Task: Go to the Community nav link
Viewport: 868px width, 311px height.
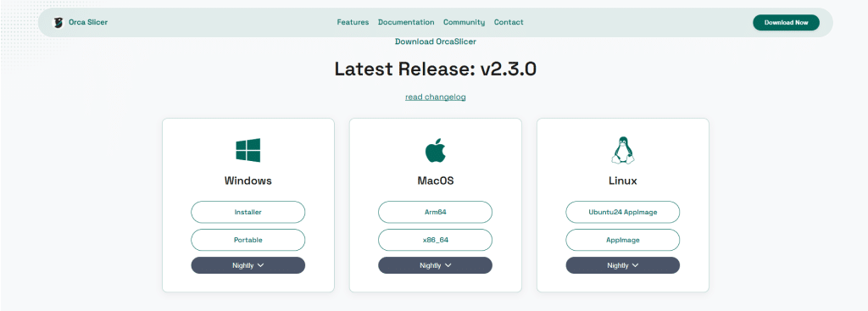Action: 464,23
